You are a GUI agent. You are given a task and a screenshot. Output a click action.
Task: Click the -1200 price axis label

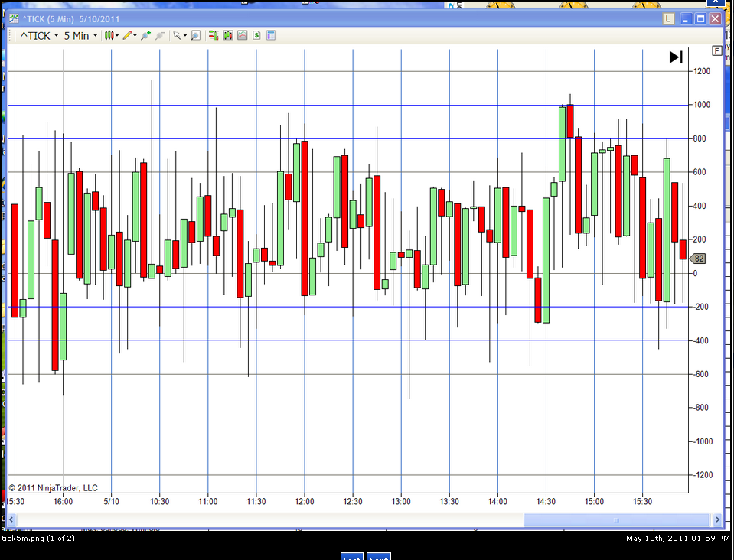coord(702,475)
